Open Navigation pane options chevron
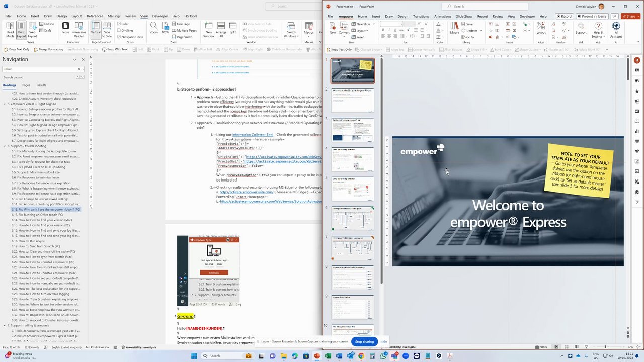This screenshot has height=362, width=644. tap(75, 59)
